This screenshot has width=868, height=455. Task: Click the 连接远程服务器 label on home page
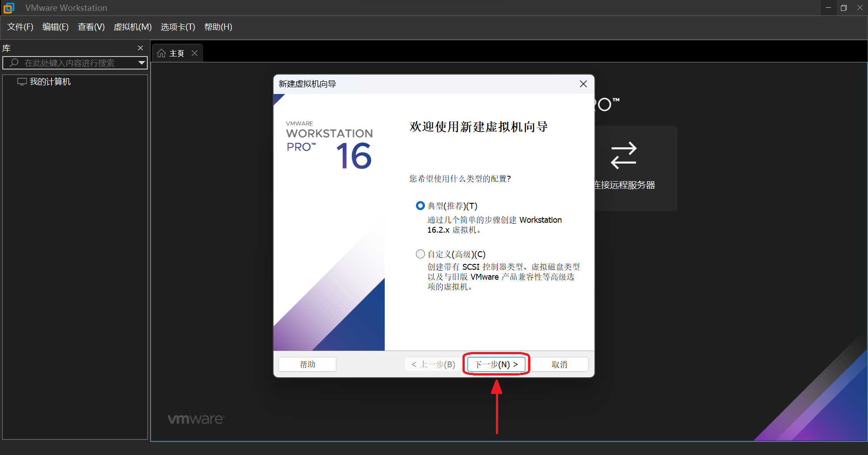(624, 185)
